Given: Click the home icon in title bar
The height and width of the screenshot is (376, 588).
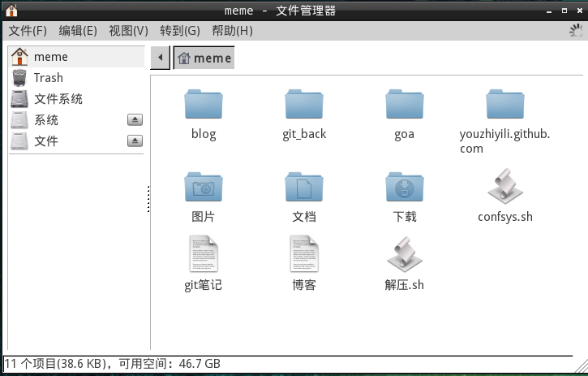Looking at the screenshot, I should (x=11, y=10).
